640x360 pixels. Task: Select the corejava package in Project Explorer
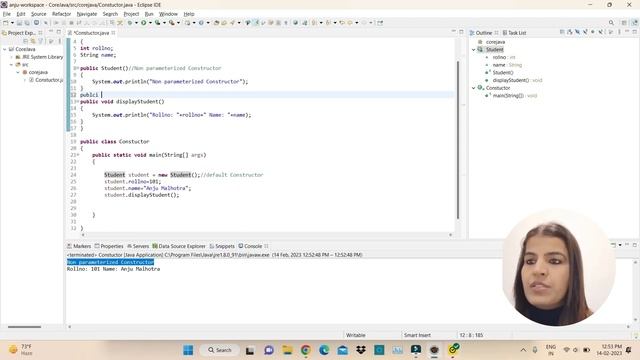coord(38,72)
